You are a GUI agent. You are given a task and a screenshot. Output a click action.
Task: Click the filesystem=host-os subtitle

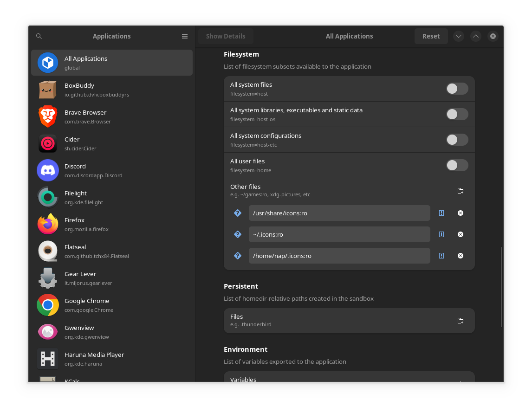pyautogui.click(x=253, y=119)
